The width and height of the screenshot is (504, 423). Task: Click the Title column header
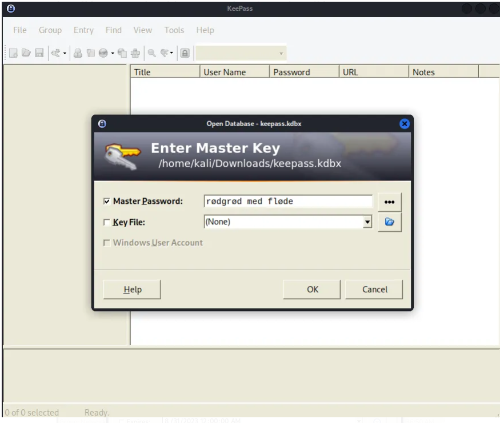tap(165, 72)
